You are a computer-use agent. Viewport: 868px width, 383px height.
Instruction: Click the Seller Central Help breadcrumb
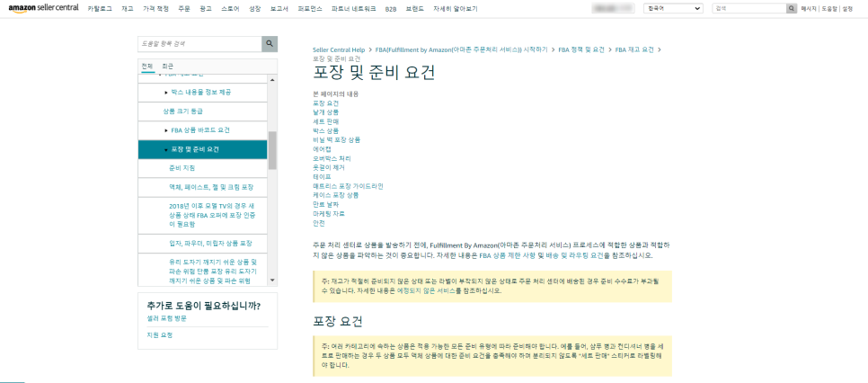click(339, 49)
